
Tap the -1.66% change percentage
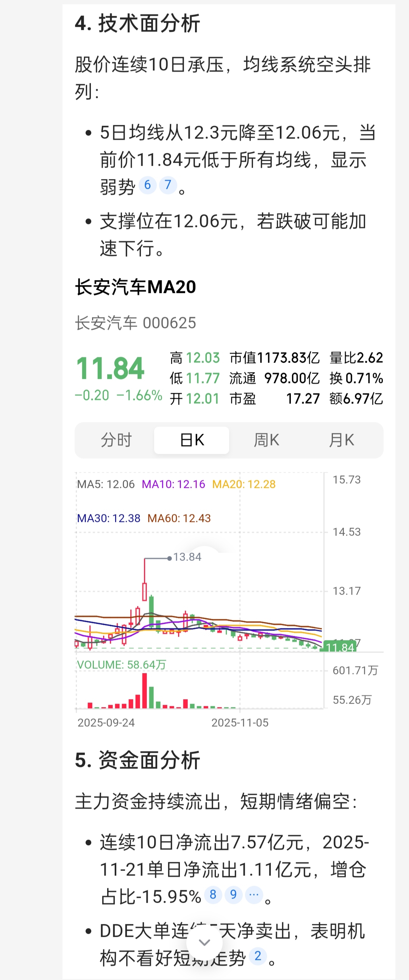tap(139, 396)
